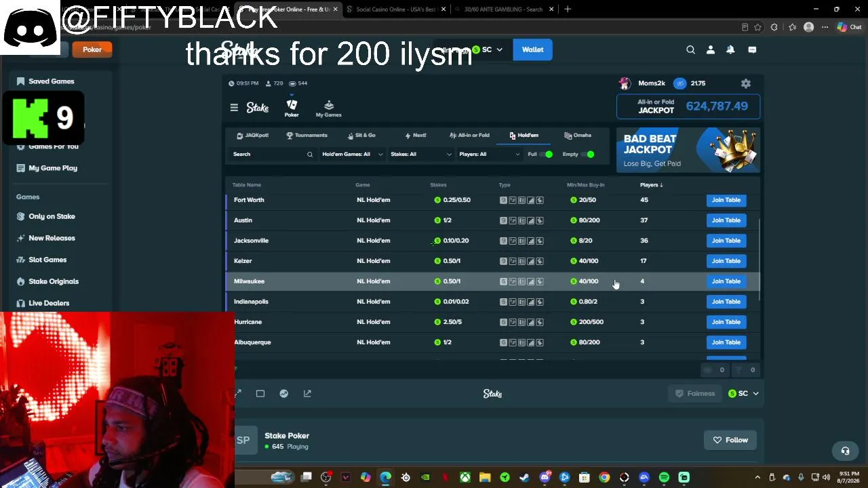The height and width of the screenshot is (488, 868).
Task: Open the poker settings gear
Action: [x=746, y=83]
